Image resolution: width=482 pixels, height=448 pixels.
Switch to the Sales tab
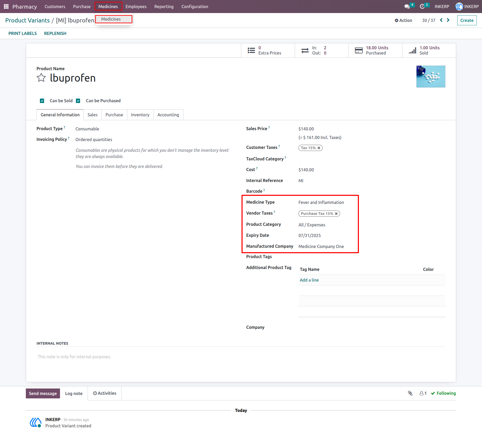[92, 115]
